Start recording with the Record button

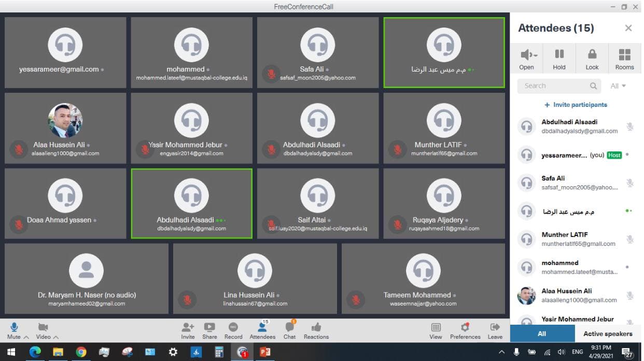pyautogui.click(x=233, y=327)
